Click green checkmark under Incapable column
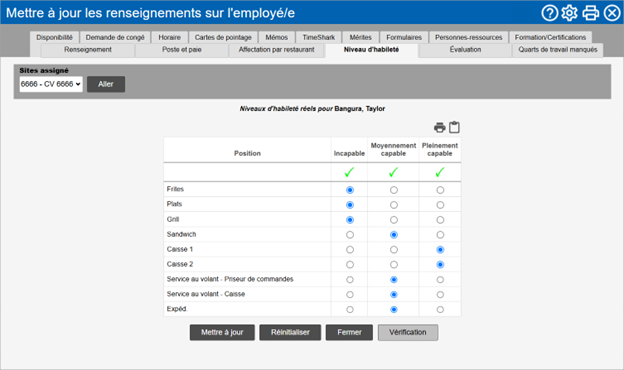624x370 pixels. (x=349, y=172)
